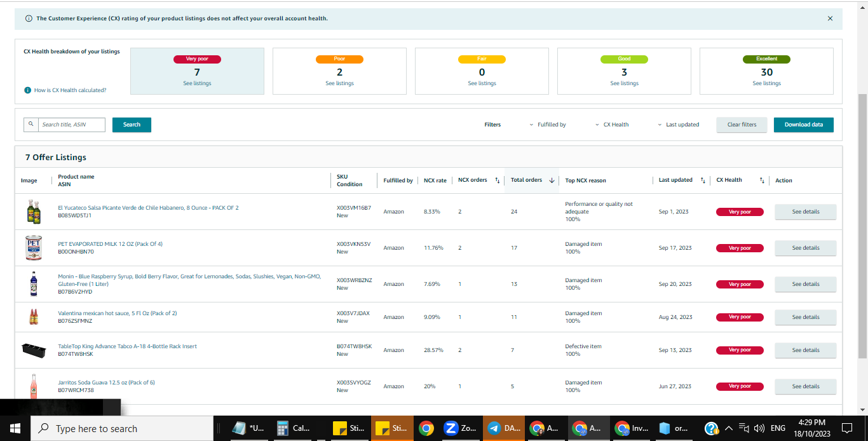The image size is (868, 441).
Task: See details for PET Evaporated Milk
Action: point(805,248)
